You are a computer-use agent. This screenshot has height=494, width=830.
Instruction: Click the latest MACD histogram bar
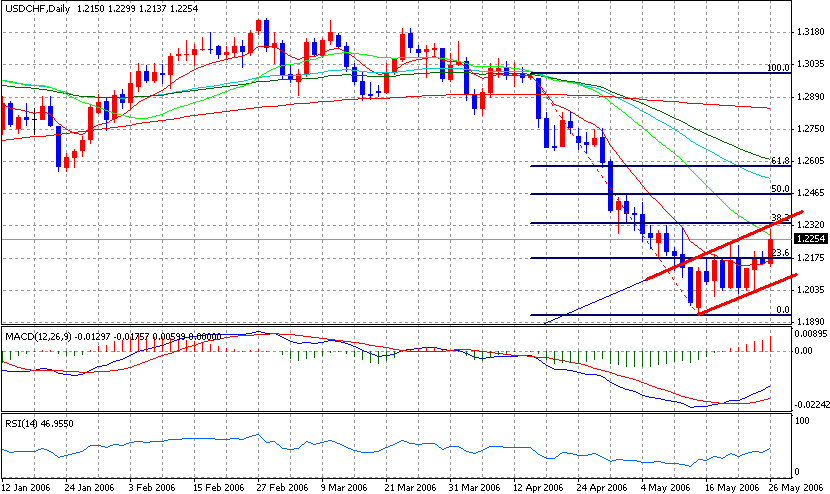pyautogui.click(x=770, y=344)
